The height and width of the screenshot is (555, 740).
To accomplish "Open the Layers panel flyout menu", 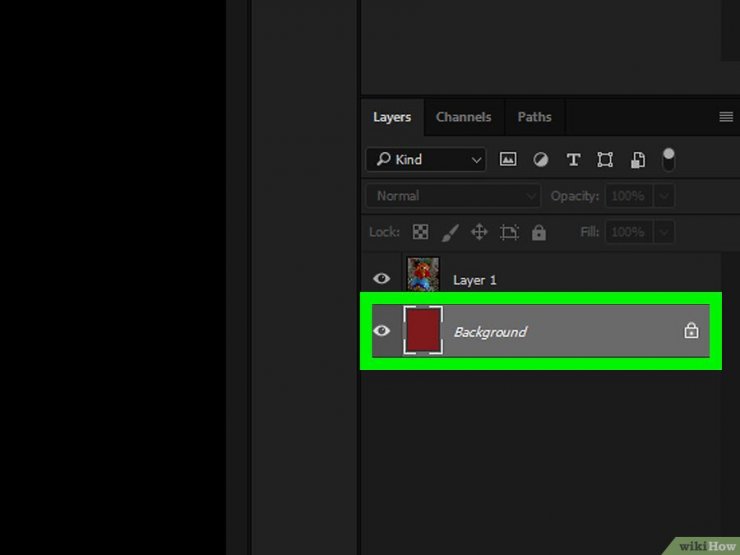I will 726,117.
